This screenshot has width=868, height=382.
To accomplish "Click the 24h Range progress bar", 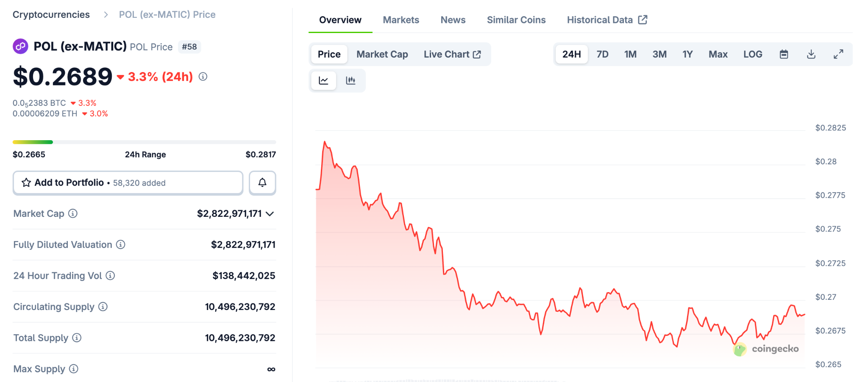I will click(144, 142).
